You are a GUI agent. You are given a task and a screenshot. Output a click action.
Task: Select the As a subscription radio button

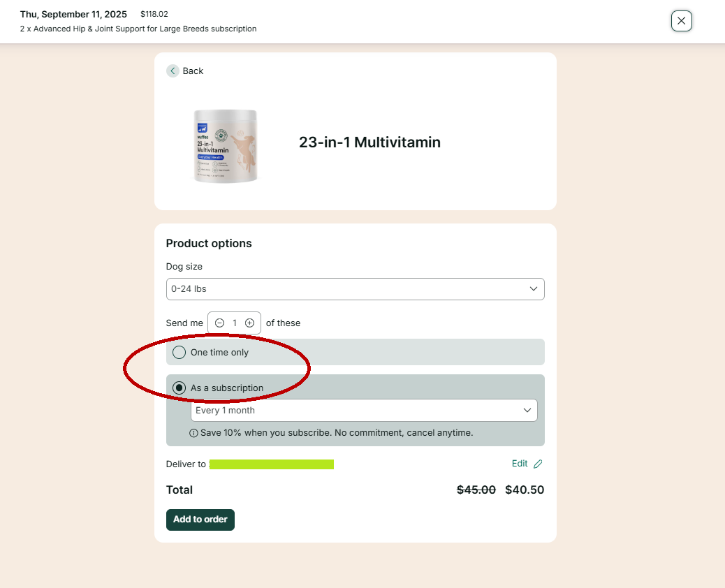[180, 388]
